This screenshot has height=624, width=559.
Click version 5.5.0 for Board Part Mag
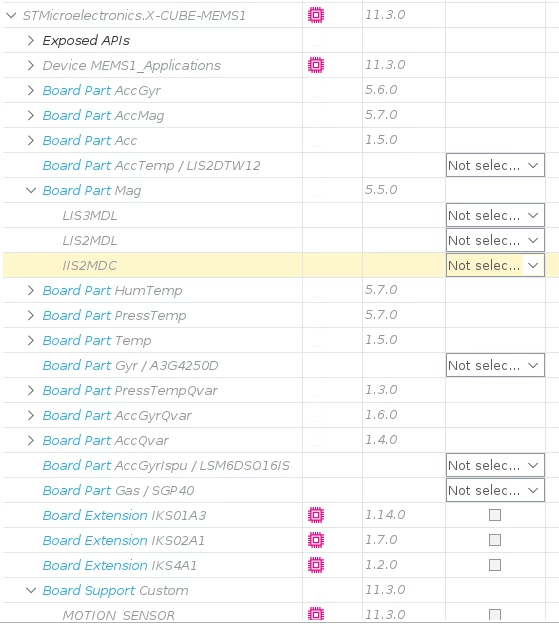[381, 189]
